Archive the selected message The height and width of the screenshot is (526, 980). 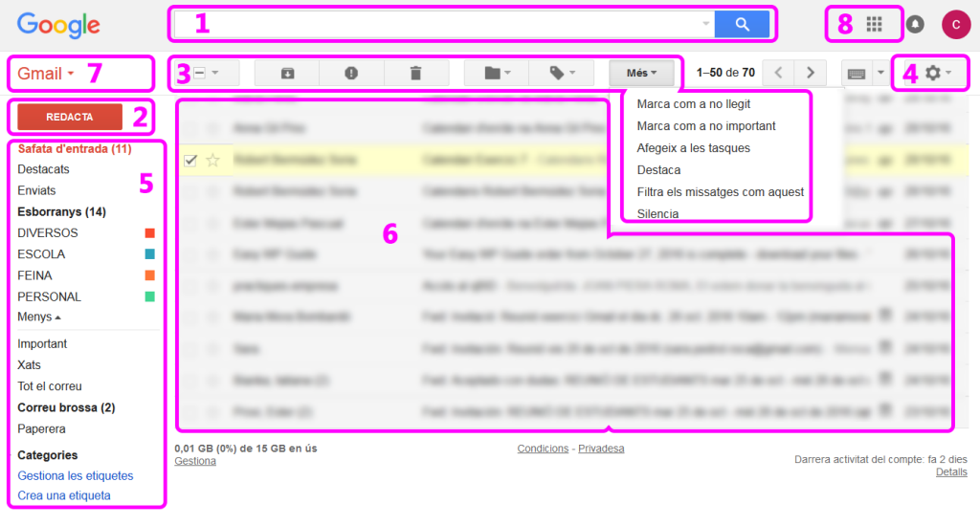click(x=287, y=73)
